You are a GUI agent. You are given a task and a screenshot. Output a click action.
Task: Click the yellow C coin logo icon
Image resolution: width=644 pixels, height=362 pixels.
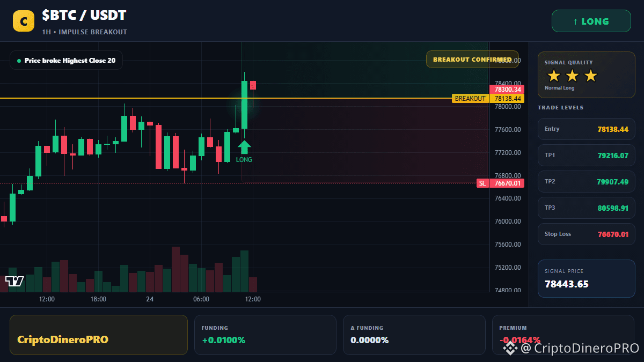(24, 21)
